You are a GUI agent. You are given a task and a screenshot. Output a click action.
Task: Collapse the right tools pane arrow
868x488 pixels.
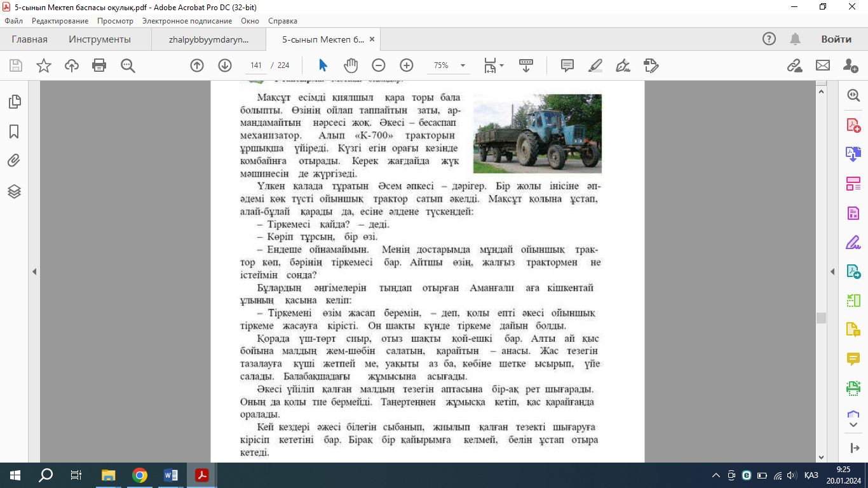(833, 271)
